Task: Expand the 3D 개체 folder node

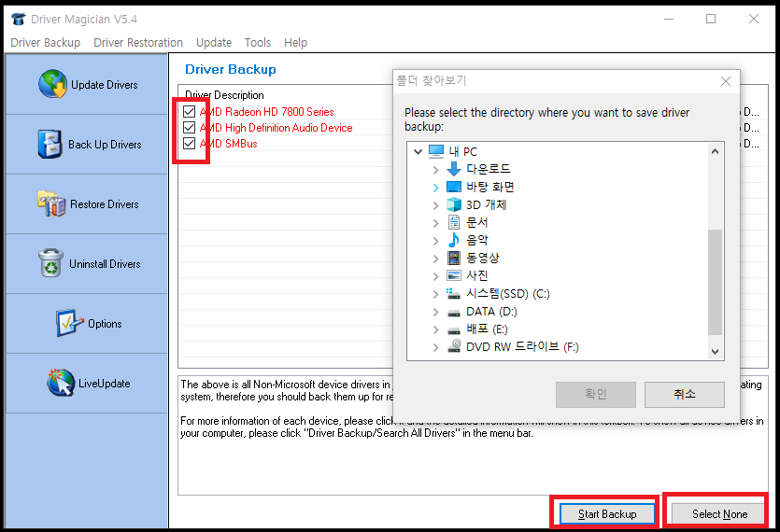Action: point(435,205)
